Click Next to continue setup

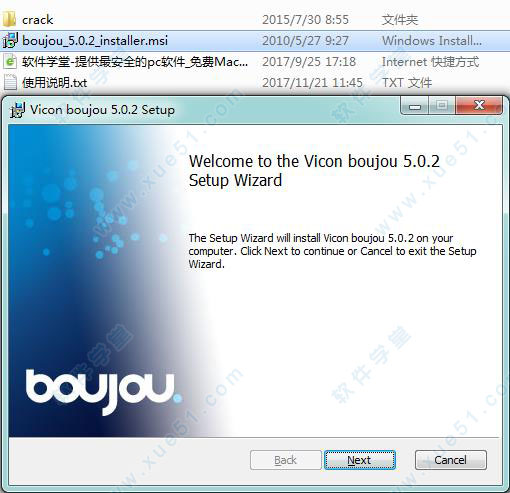pos(360,460)
